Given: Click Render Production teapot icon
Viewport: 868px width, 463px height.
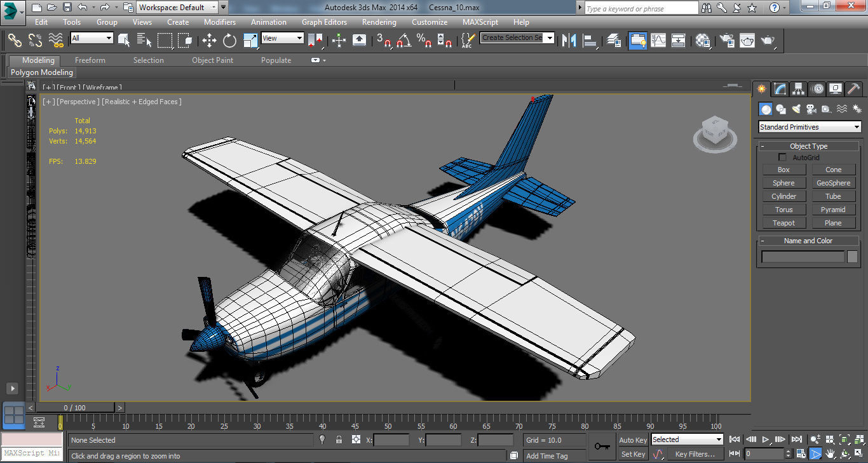Looking at the screenshot, I should tap(768, 41).
